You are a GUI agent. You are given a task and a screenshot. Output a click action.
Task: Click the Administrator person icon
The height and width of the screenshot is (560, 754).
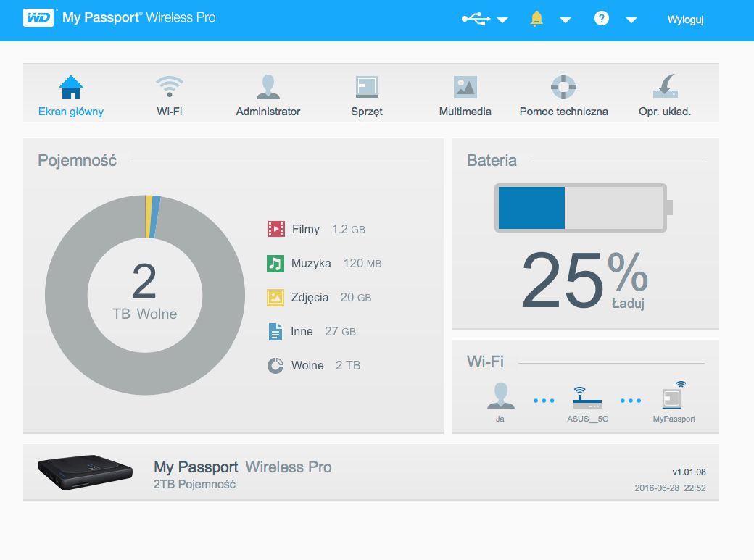click(x=268, y=86)
